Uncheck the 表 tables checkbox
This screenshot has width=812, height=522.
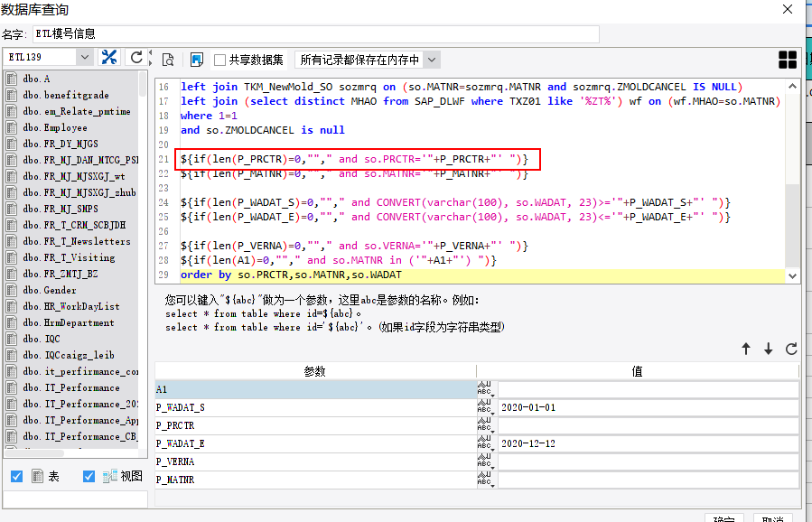[17, 476]
